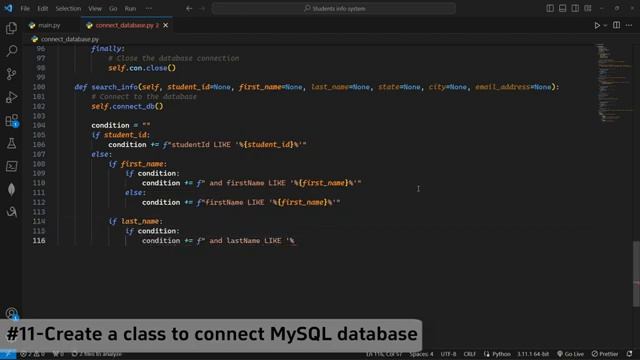Image resolution: width=640 pixels, height=360 pixels.
Task: Open the Explorer view in activity bar
Action: pos(11,28)
